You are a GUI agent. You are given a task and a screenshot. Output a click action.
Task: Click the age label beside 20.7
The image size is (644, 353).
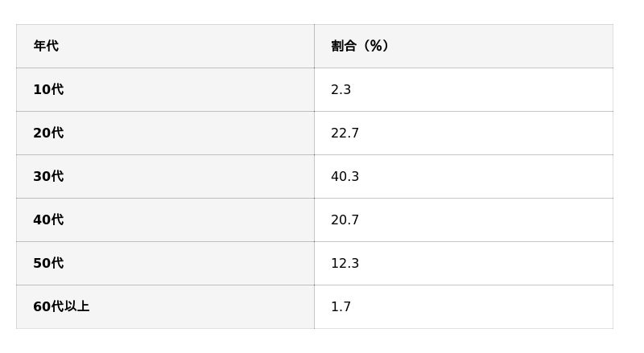(48, 220)
